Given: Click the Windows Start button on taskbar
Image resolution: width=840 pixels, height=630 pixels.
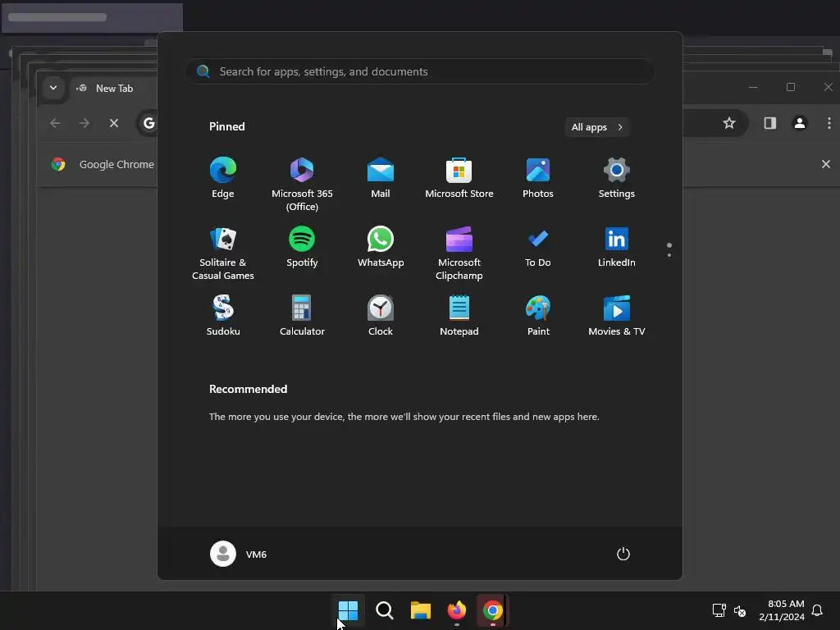Looking at the screenshot, I should 348,610.
